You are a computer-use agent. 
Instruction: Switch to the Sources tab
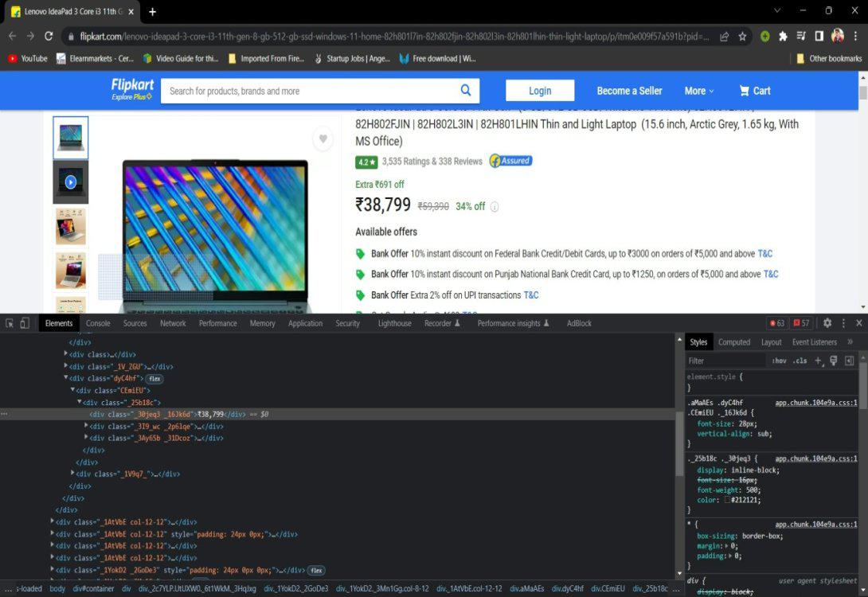(135, 323)
